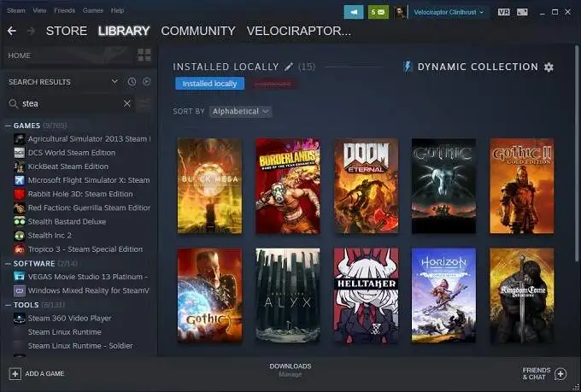Screen dimensions: 581x392
Task: Select Black Mesa cover art
Action: (209, 186)
